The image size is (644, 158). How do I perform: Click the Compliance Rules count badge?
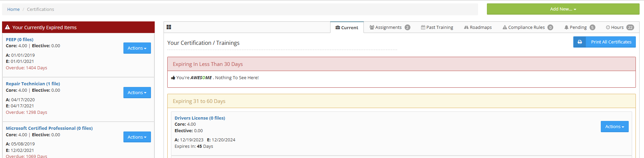pos(550,28)
